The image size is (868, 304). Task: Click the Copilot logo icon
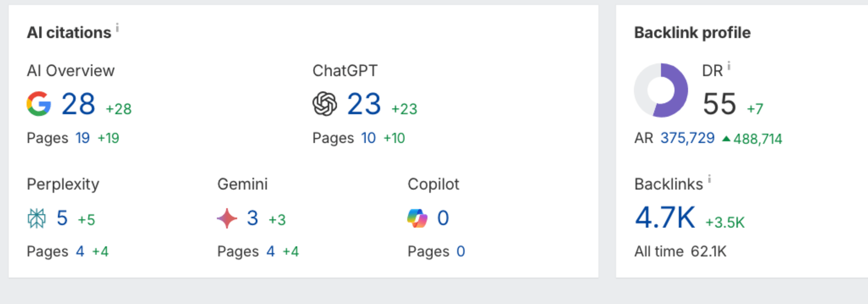click(417, 218)
